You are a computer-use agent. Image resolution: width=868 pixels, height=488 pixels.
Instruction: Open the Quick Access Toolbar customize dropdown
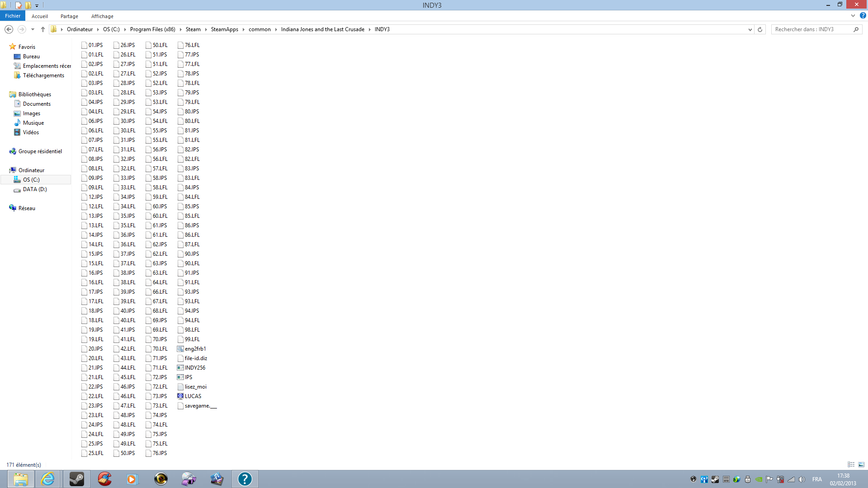click(37, 5)
